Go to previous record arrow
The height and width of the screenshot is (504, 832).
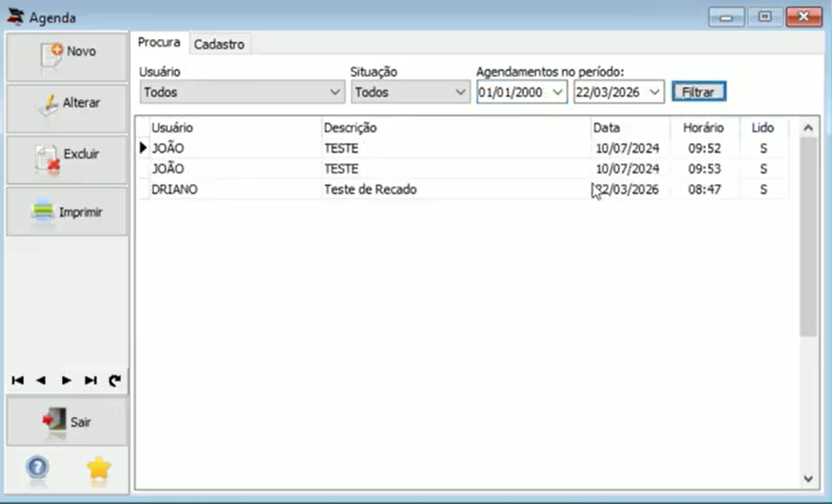pos(41,381)
